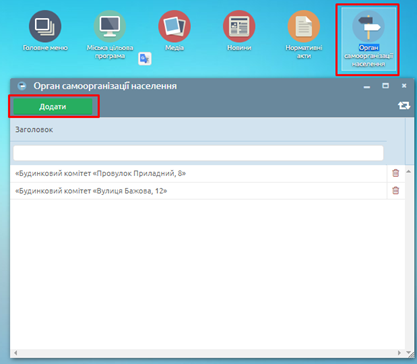This screenshot has width=417, height=364.
Task: Click the Google Translate floating icon
Action: pyautogui.click(x=145, y=59)
